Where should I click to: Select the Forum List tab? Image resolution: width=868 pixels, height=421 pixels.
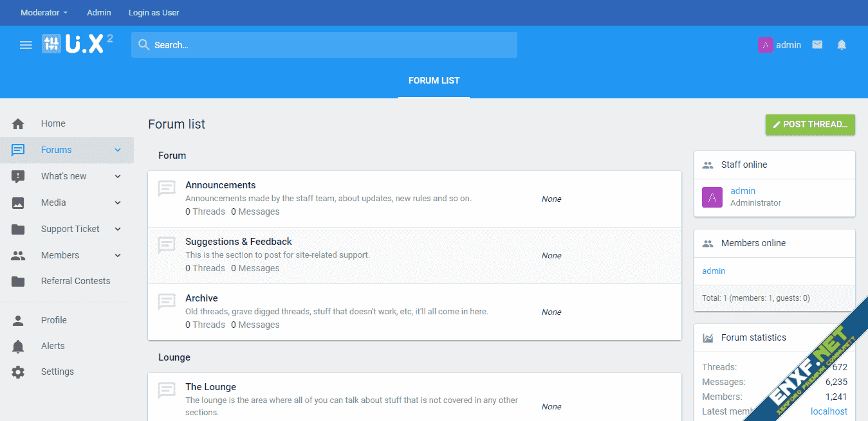point(434,81)
